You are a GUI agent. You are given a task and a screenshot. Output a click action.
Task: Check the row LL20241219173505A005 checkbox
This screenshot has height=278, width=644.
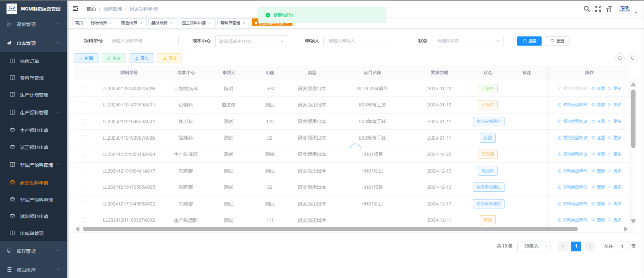coord(83,187)
